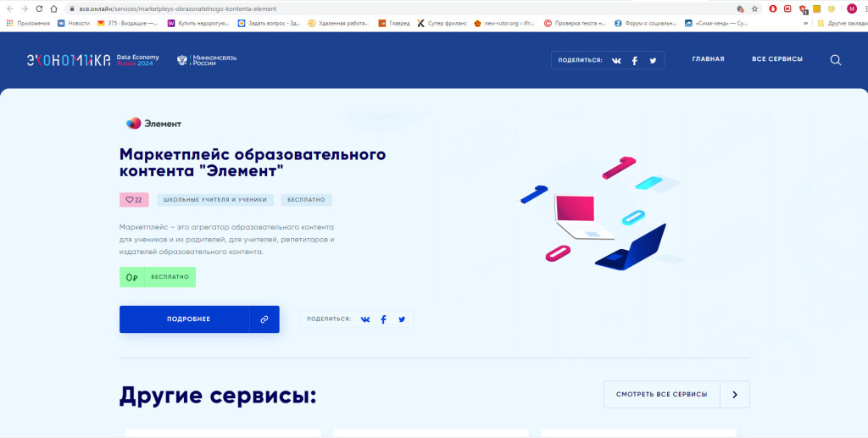Open the new-rutor.org bookmark
Screen dimensions: 868x438
(504, 23)
